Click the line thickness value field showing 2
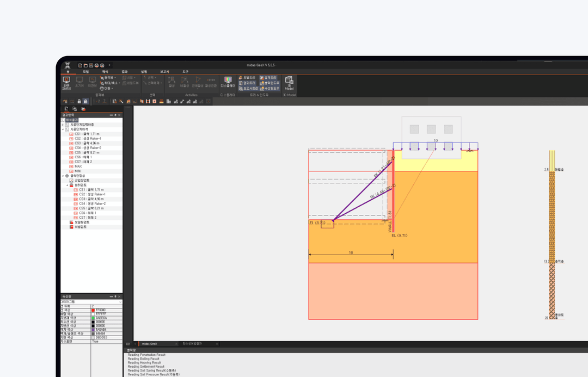Viewport: 588px width, 377px height. pos(107,306)
